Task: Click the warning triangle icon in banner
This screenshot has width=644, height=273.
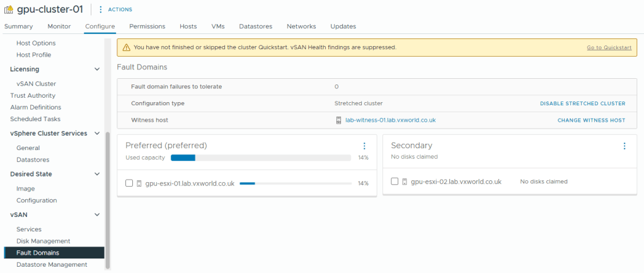Action: [x=127, y=47]
